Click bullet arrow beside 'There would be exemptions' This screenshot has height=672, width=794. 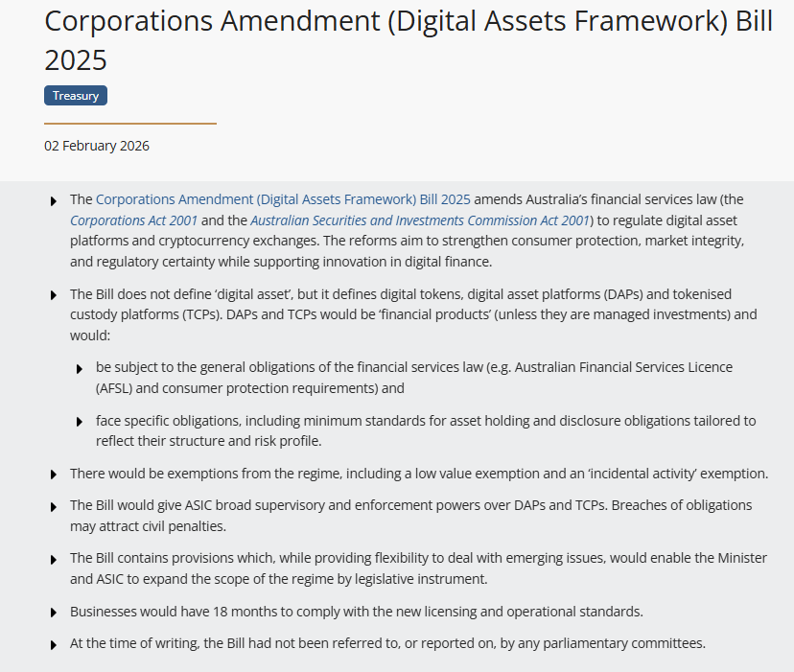53,475
